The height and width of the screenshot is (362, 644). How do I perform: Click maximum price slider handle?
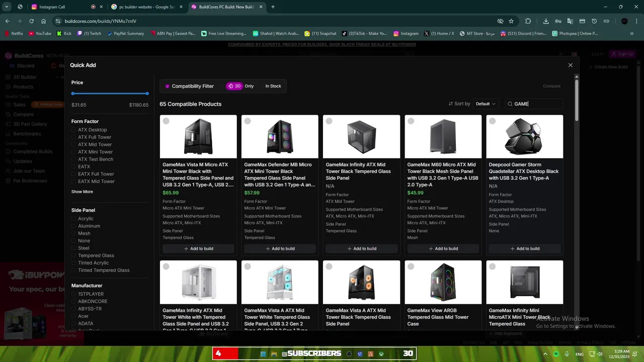tap(147, 94)
